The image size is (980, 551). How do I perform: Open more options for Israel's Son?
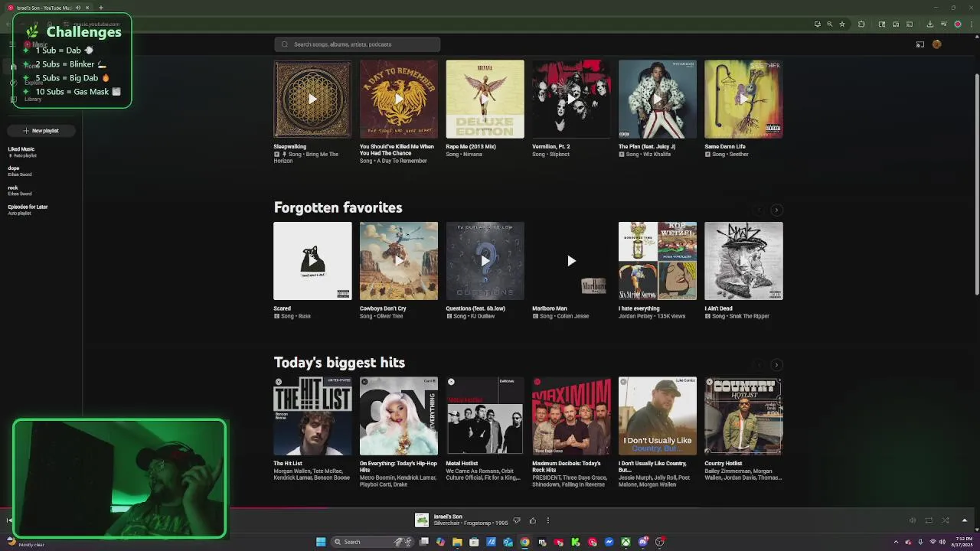click(548, 520)
